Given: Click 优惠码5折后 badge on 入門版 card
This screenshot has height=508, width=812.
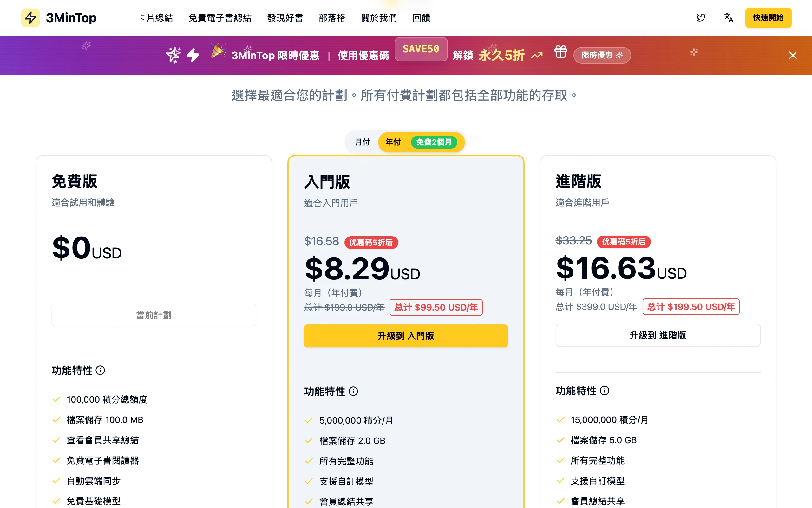Looking at the screenshot, I should pos(371,242).
